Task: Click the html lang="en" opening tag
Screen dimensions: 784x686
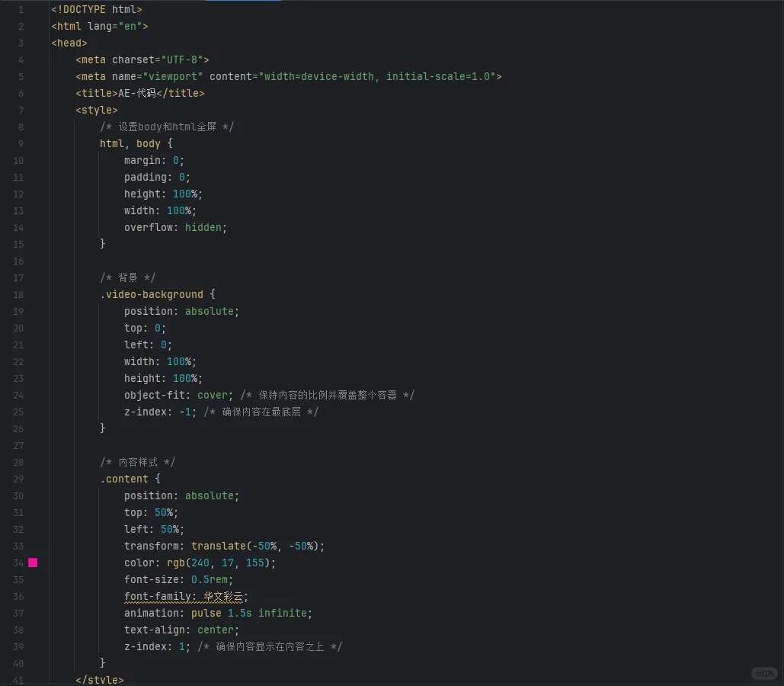Action: click(x=100, y=26)
